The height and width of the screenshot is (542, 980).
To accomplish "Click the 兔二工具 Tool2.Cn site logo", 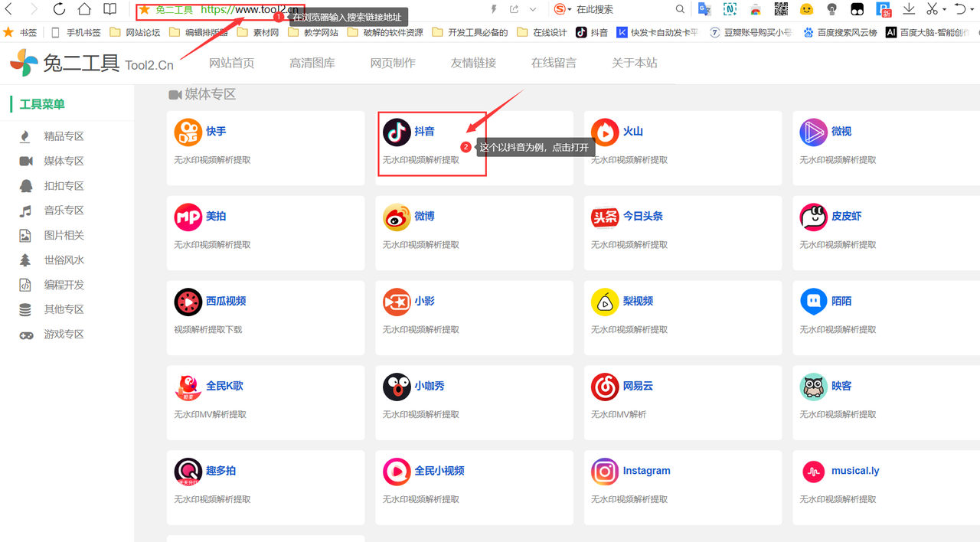I will pos(92,63).
